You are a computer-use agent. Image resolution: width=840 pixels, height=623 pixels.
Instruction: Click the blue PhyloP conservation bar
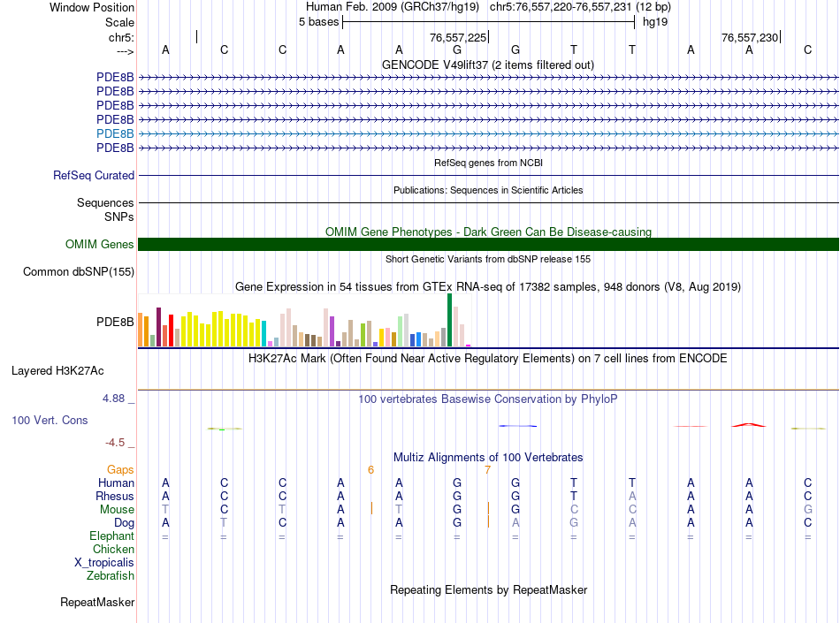pyautogui.click(x=517, y=426)
